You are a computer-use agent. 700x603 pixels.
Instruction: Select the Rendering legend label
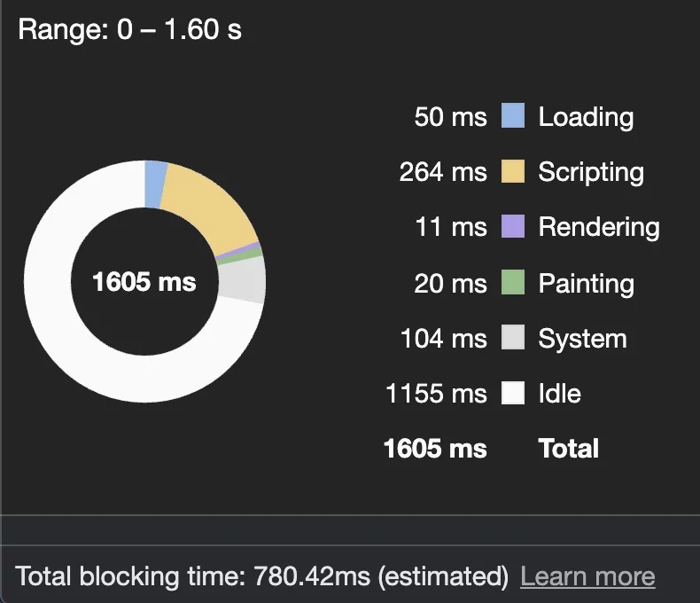[599, 228]
